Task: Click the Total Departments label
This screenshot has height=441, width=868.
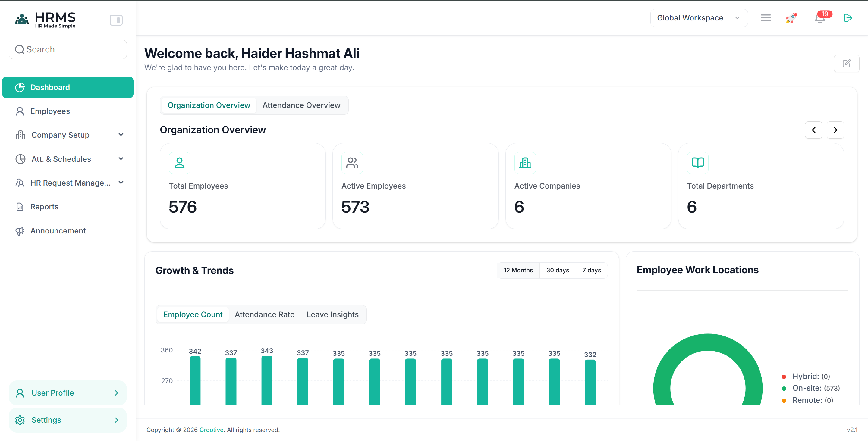Action: click(x=720, y=186)
